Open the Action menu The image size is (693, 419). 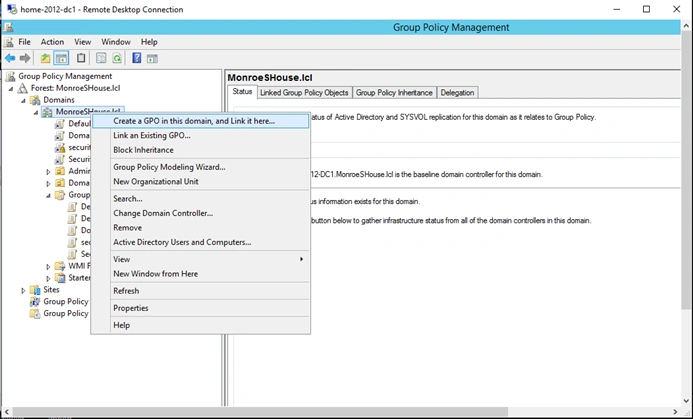[52, 42]
